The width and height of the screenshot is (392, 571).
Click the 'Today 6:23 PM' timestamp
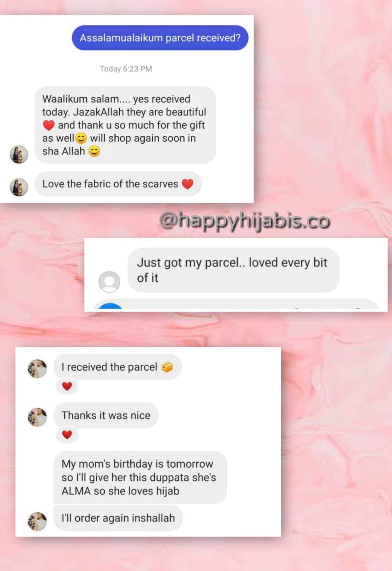pyautogui.click(x=126, y=69)
